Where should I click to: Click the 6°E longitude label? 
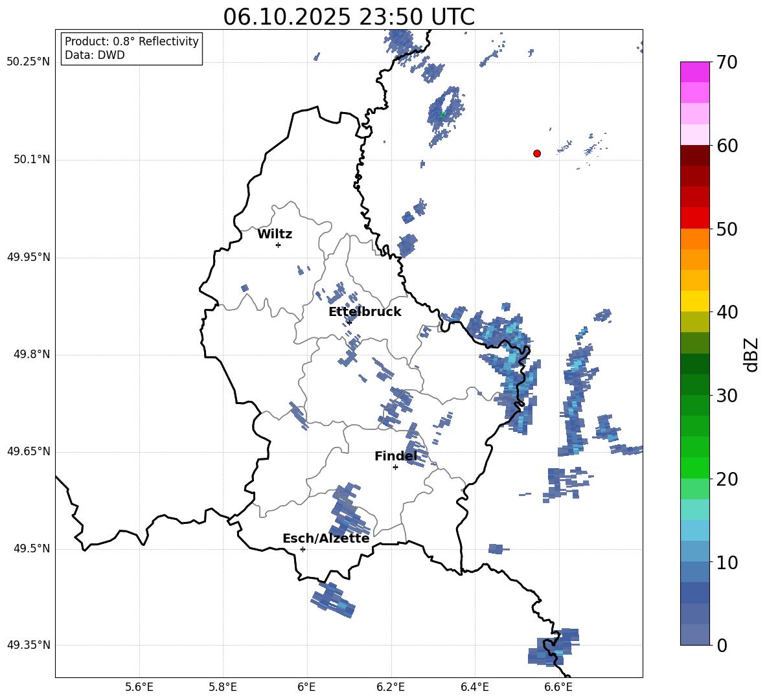click(306, 687)
